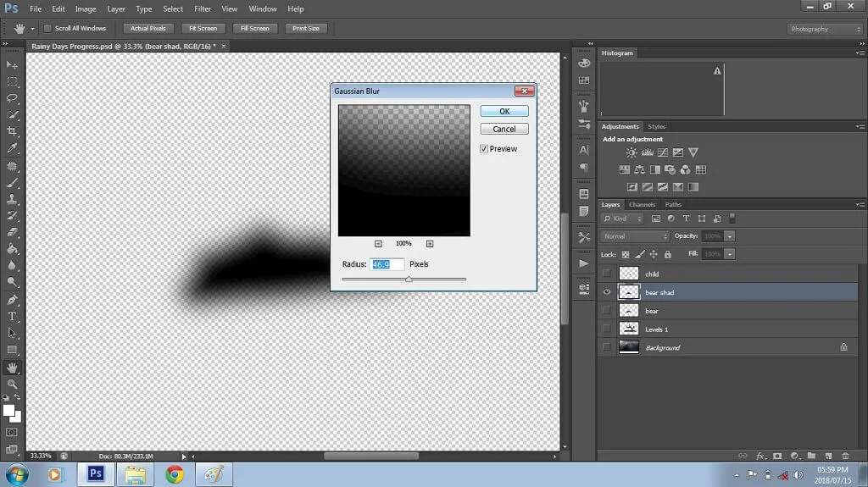
Task: Open the Fill dropdown arrow
Action: [x=730, y=254]
